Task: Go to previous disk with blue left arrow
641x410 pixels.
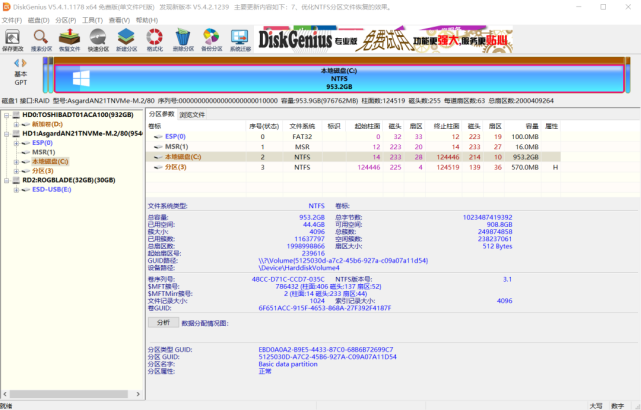Action: 16,63
